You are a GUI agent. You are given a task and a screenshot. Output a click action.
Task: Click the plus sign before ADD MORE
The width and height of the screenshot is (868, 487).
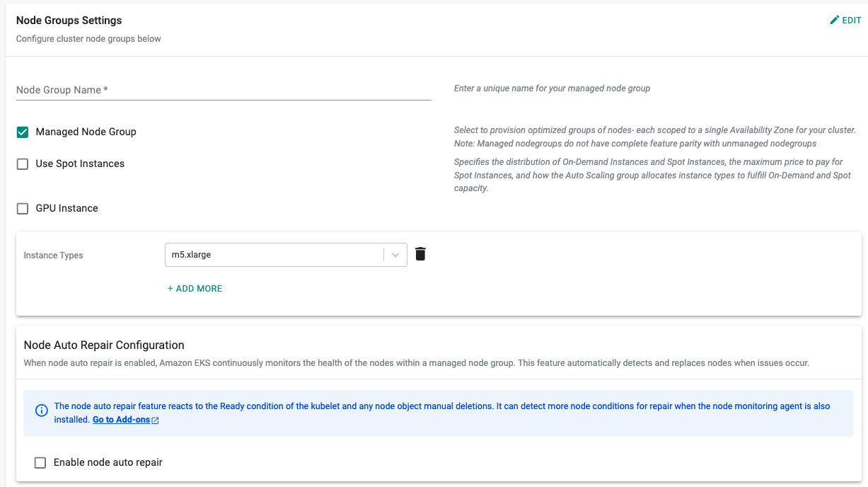(170, 289)
